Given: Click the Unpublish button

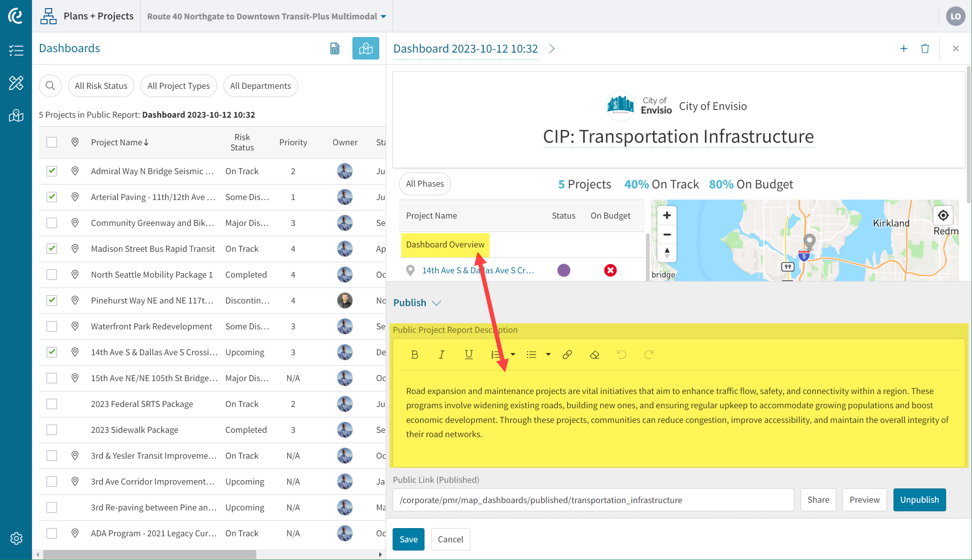Looking at the screenshot, I should [919, 500].
